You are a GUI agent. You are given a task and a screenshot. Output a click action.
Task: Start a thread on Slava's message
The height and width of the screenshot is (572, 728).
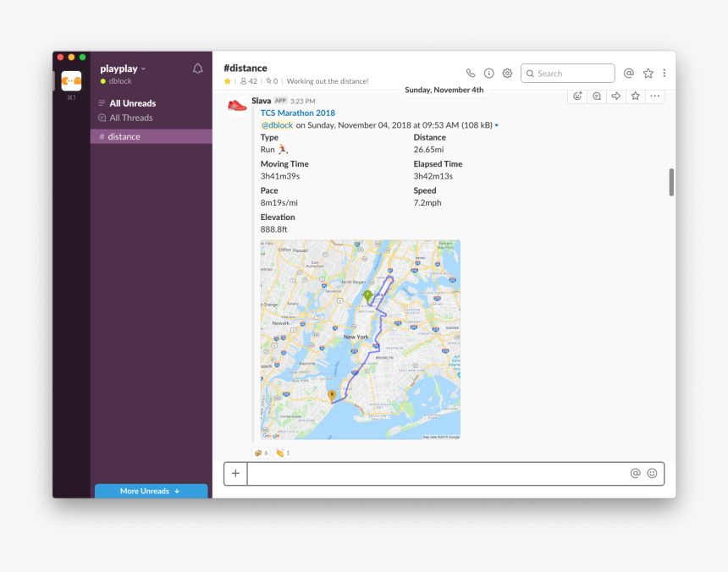597,96
